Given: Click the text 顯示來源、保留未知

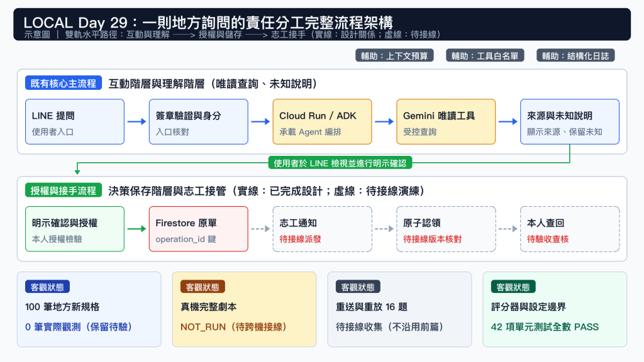Looking at the screenshot, I should point(564,132).
